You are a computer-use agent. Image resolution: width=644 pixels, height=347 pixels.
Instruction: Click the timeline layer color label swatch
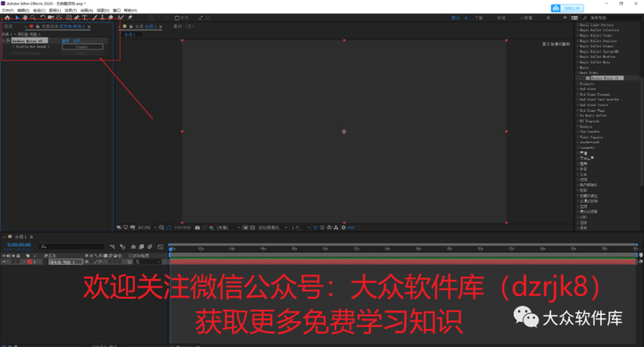(30, 261)
